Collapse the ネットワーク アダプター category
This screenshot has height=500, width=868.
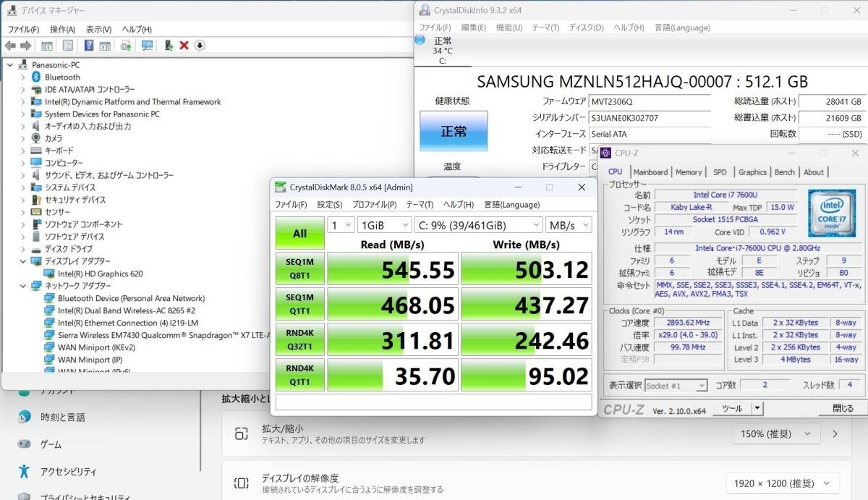pyautogui.click(x=22, y=286)
